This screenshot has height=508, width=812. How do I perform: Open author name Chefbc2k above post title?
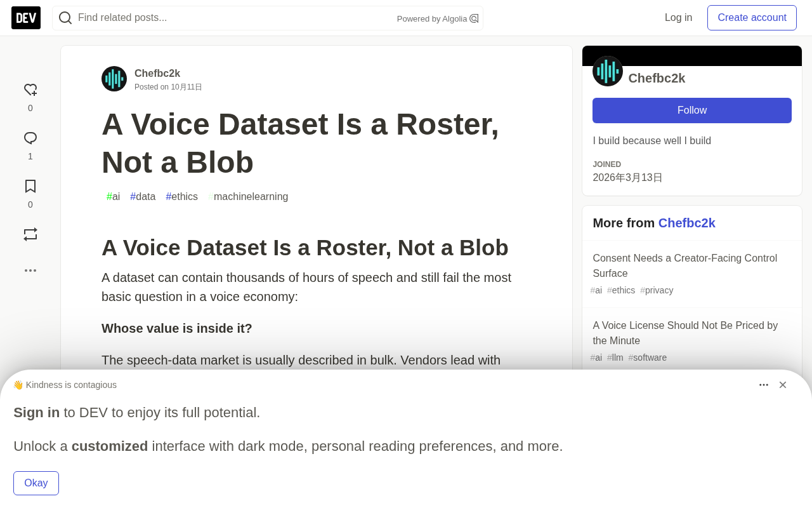tap(157, 74)
